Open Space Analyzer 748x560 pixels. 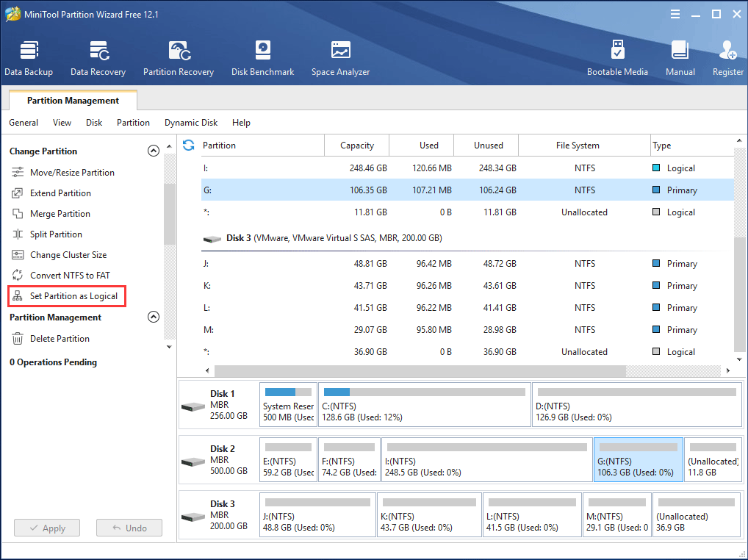coord(341,58)
